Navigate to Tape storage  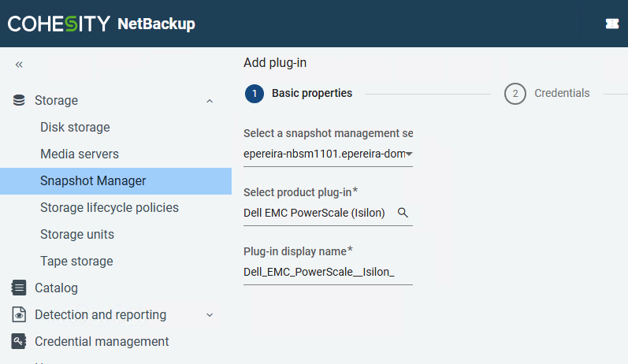tap(76, 261)
